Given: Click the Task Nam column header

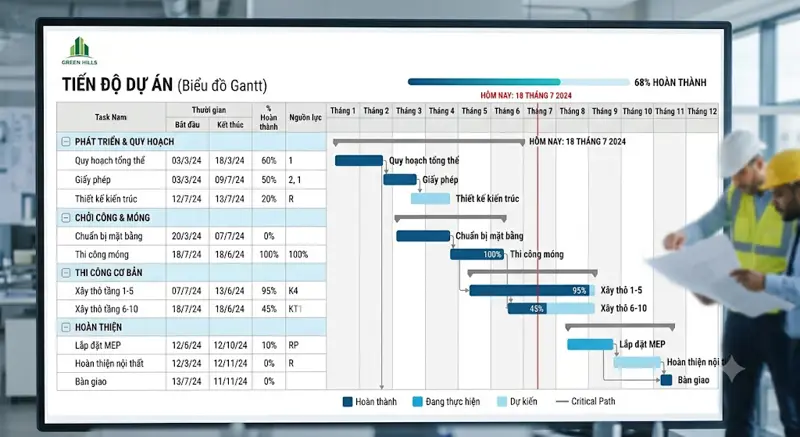Looking at the screenshot, I should click(x=111, y=117).
